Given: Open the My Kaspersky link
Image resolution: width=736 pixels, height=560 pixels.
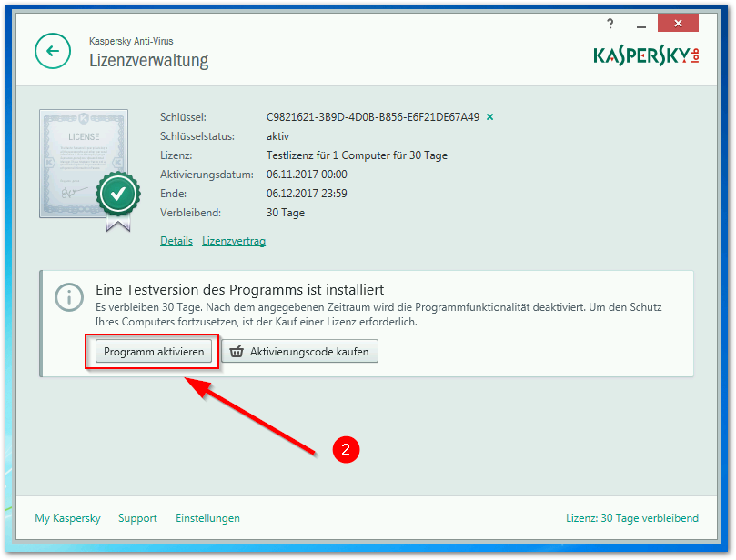Looking at the screenshot, I should click(x=67, y=518).
